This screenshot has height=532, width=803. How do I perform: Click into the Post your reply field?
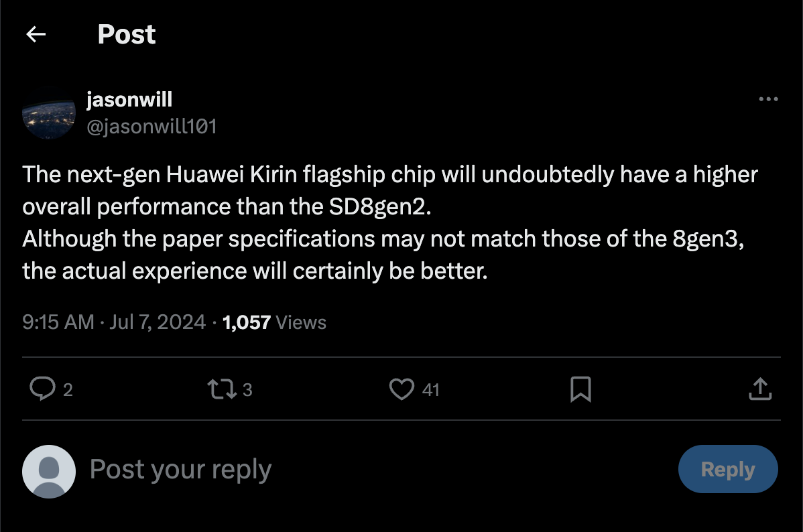coord(335,470)
